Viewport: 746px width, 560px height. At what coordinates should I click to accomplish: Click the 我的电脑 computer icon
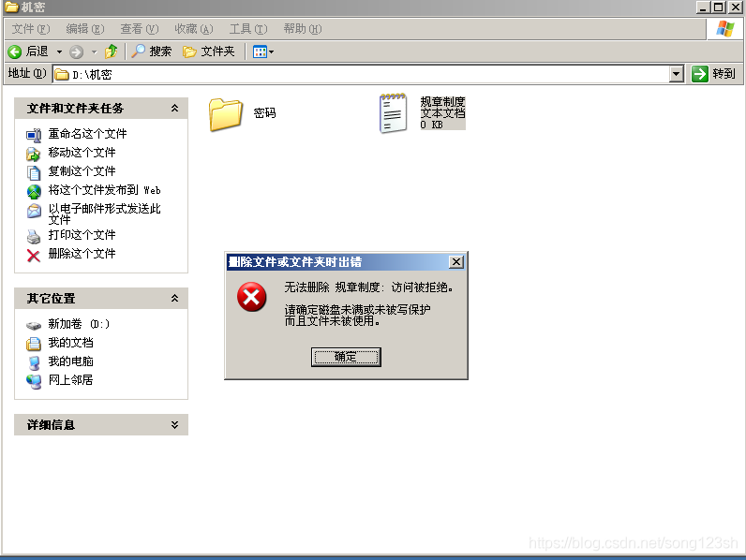pyautogui.click(x=34, y=362)
